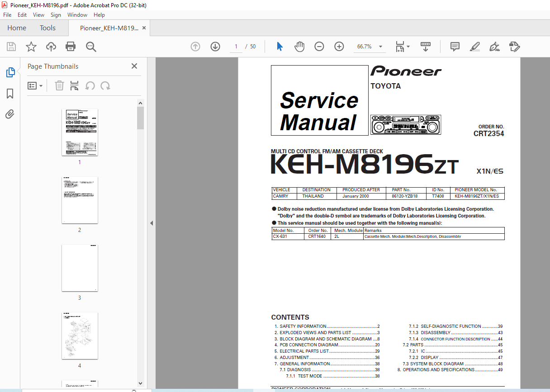This screenshot has height=392, width=550.
Task: Click the table cell CRT1640
Action: 317,236
